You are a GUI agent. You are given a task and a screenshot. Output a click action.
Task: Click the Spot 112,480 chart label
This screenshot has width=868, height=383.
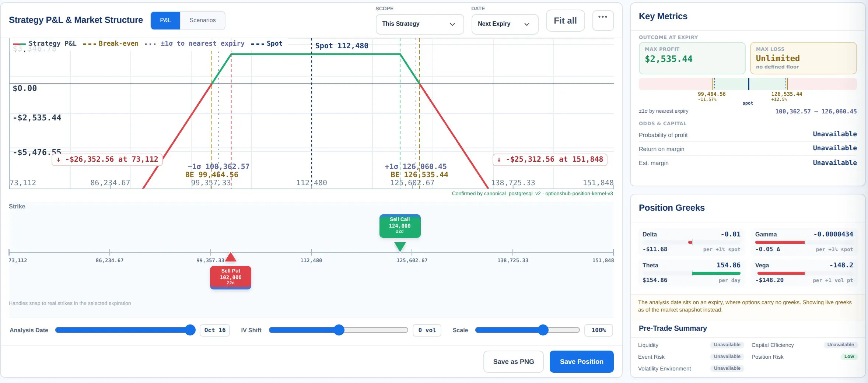pyautogui.click(x=342, y=46)
